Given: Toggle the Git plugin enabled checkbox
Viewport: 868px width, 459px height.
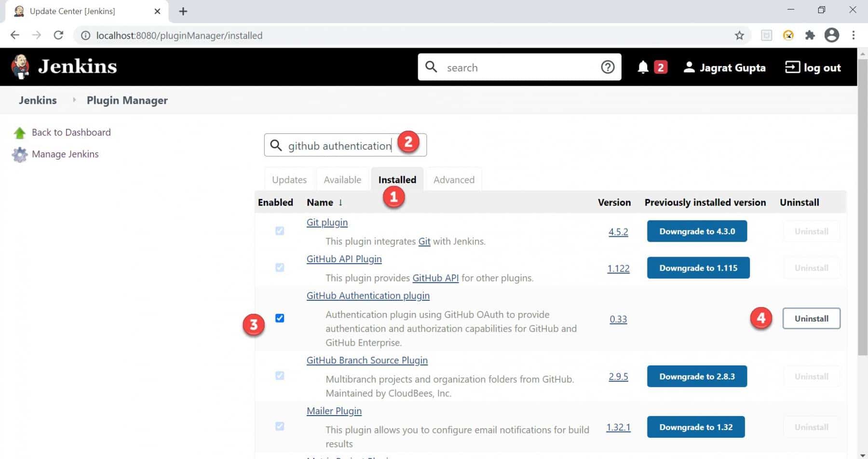Looking at the screenshot, I should click(x=280, y=231).
